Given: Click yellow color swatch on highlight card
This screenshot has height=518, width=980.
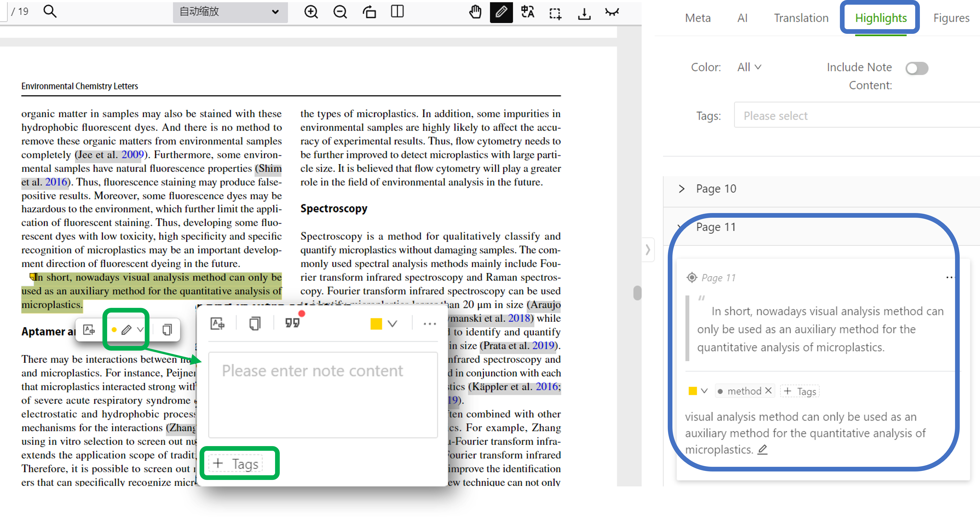Looking at the screenshot, I should [x=692, y=391].
